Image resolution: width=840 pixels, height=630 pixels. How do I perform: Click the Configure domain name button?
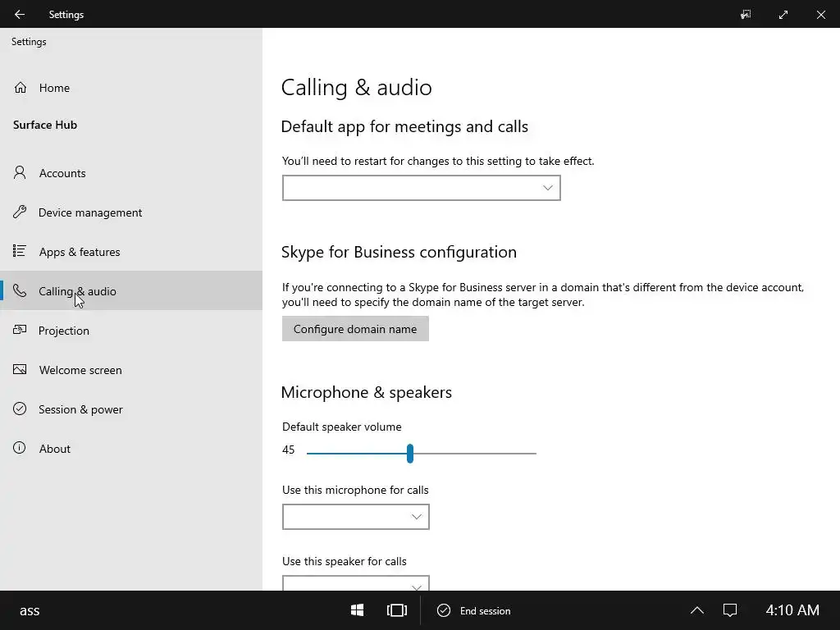355,328
